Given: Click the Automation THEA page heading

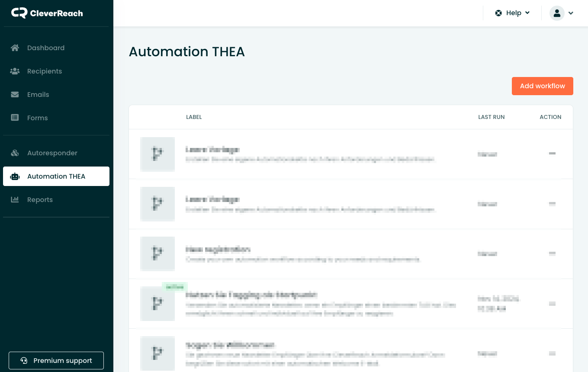Looking at the screenshot, I should [x=187, y=52].
